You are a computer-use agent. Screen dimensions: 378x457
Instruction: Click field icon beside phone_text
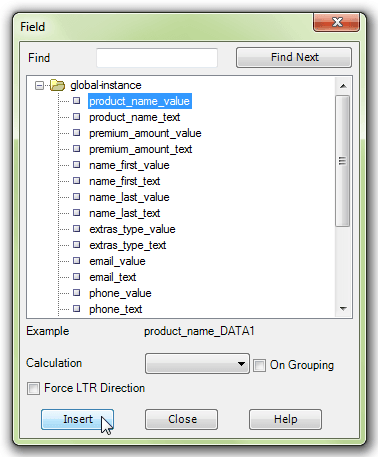point(77,309)
